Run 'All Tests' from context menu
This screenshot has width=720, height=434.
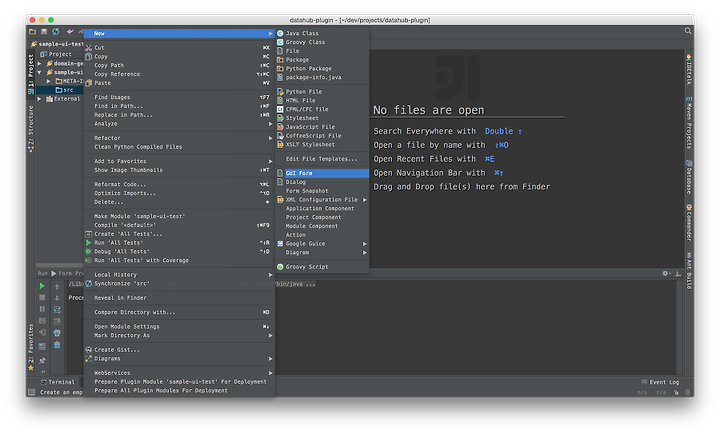(179, 242)
